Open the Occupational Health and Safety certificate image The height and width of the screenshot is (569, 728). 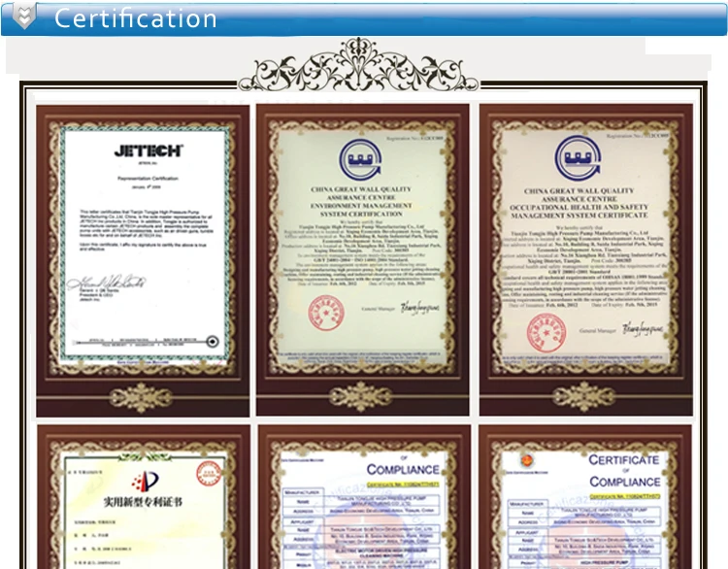click(x=586, y=259)
